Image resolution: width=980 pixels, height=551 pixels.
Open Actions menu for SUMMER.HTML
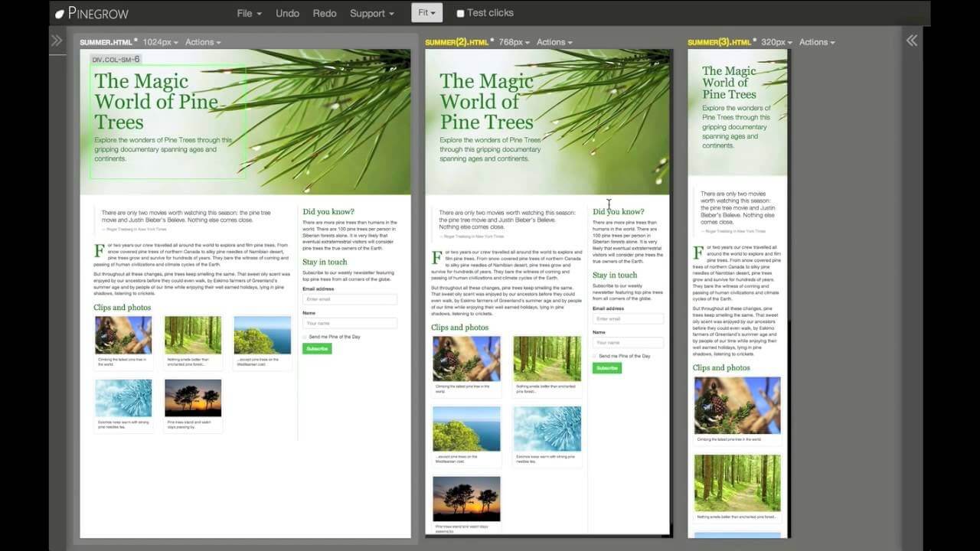coord(203,42)
